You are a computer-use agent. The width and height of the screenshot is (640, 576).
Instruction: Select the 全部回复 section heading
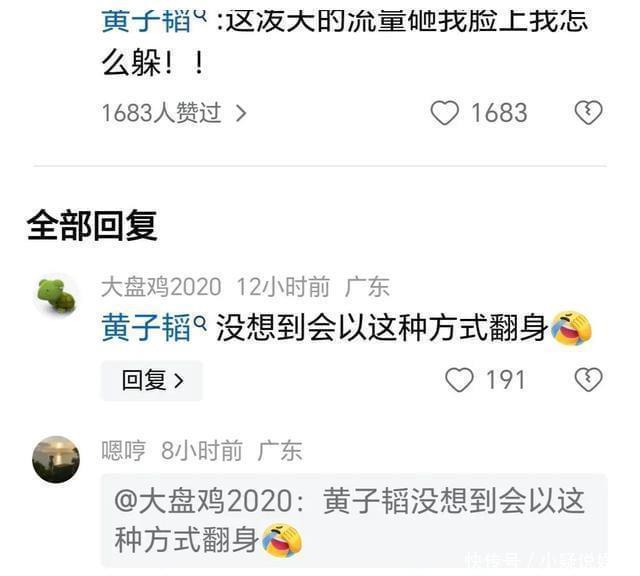coord(92,226)
